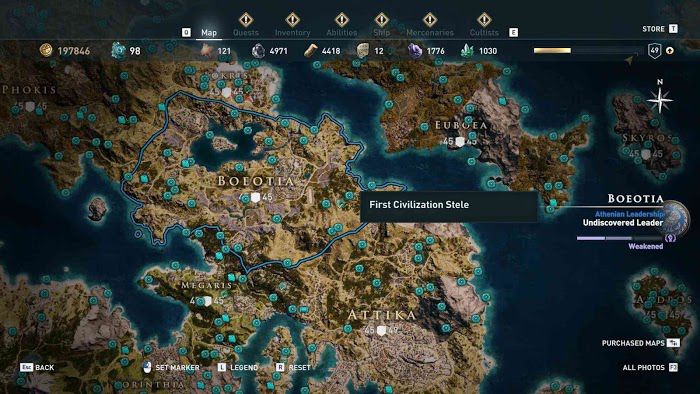
Task: Click the Q previous-tab key icon
Action: coord(186,32)
